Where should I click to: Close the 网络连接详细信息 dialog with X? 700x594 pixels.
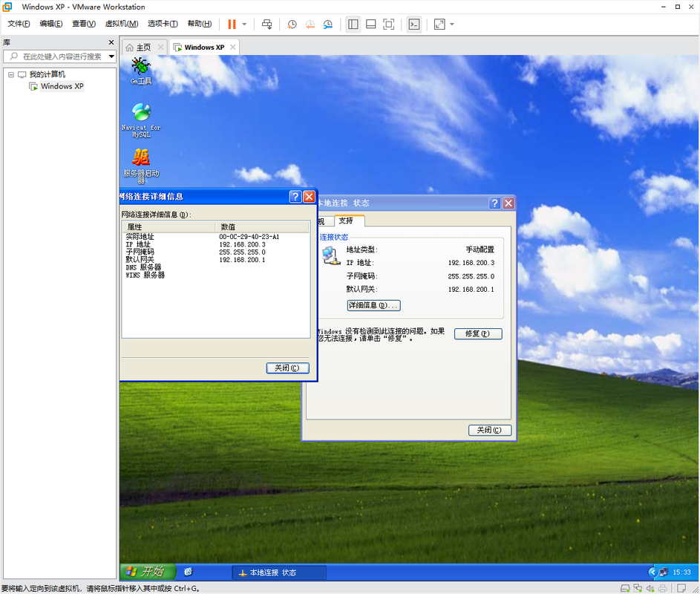tap(309, 197)
